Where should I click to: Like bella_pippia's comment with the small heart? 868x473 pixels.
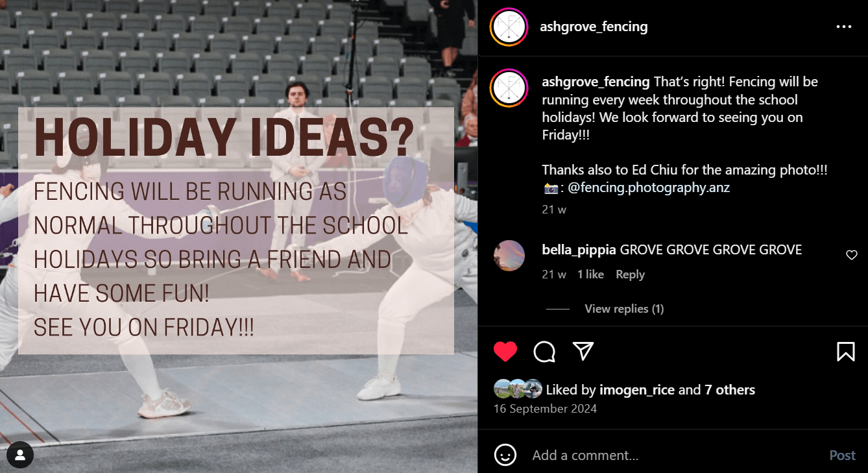[852, 255]
